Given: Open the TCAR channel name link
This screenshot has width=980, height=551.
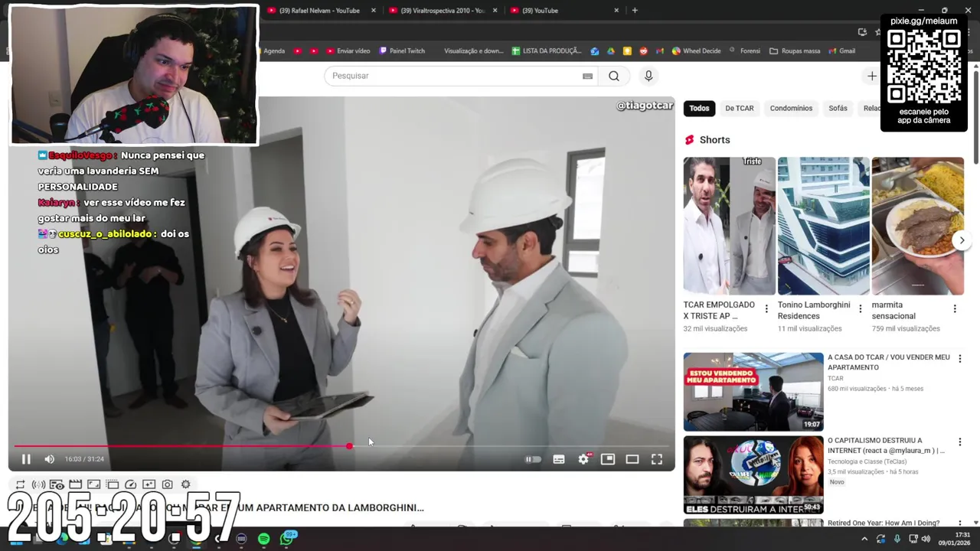Looking at the screenshot, I should pos(835,378).
